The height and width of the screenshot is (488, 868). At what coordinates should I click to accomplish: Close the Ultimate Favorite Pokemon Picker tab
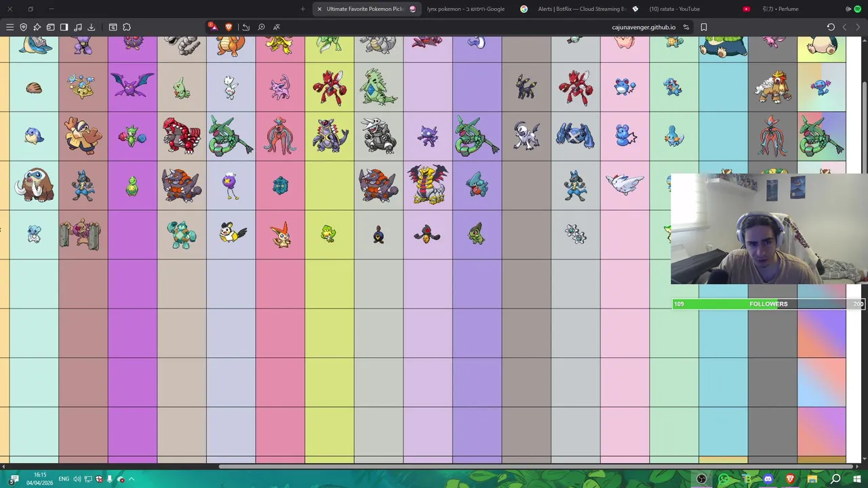pyautogui.click(x=319, y=9)
